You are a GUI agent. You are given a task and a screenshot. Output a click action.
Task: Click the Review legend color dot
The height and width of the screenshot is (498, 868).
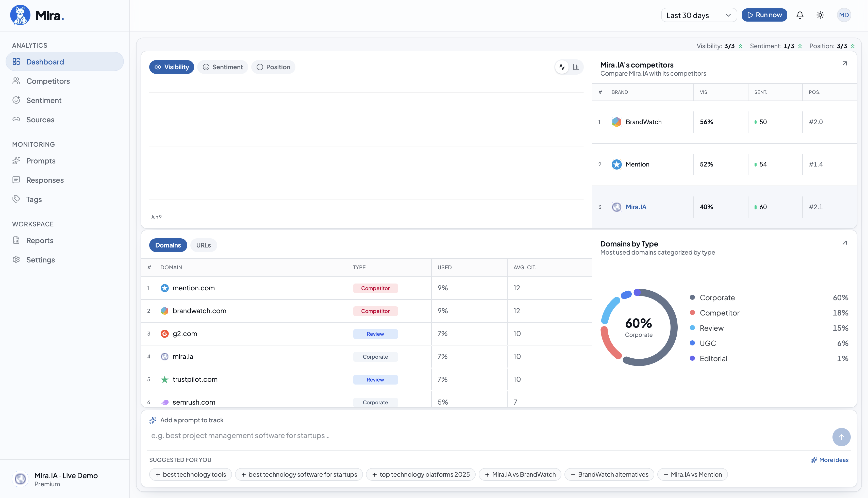pyautogui.click(x=692, y=328)
